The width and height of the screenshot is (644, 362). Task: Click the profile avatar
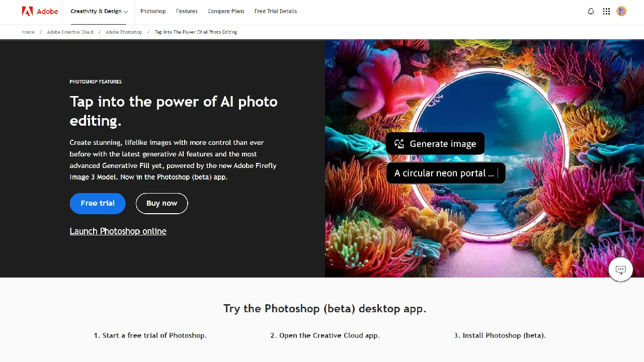click(x=621, y=11)
